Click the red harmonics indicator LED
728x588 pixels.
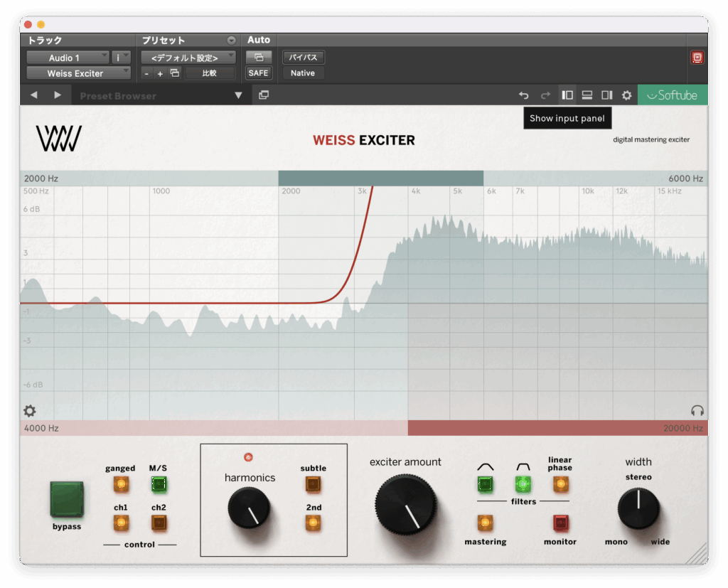(248, 457)
